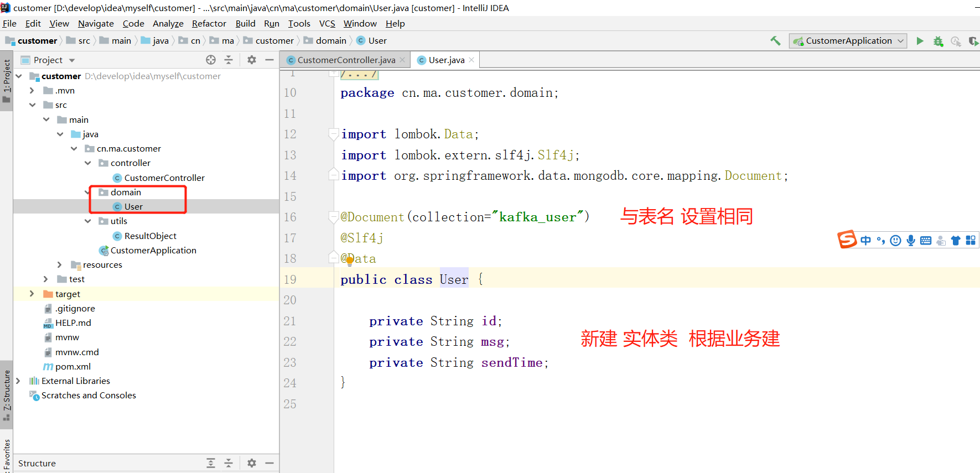Select CustomerApplication class in tree
Screen dimensions: 980x473
coord(147,250)
